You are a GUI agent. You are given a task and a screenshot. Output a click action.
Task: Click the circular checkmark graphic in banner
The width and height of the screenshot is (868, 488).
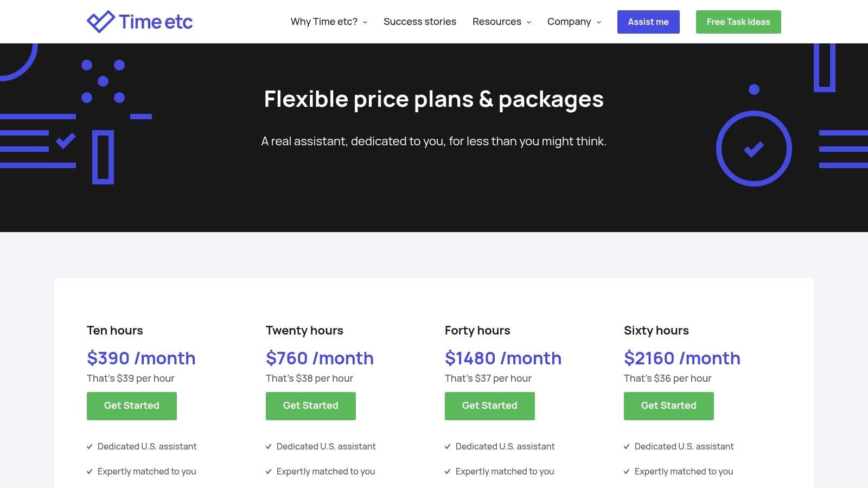(754, 149)
